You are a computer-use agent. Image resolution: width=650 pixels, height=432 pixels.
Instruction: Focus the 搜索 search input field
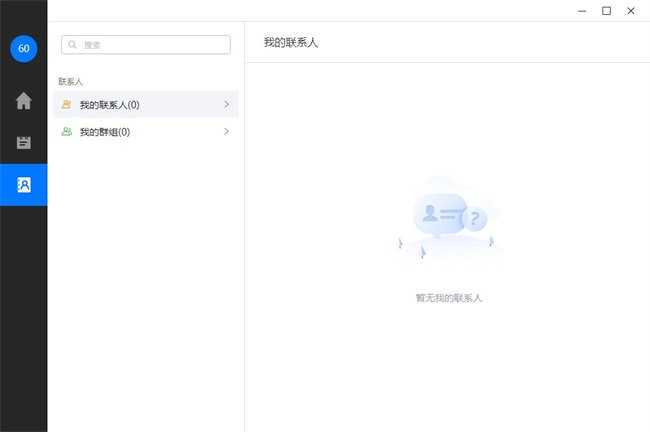(x=150, y=45)
